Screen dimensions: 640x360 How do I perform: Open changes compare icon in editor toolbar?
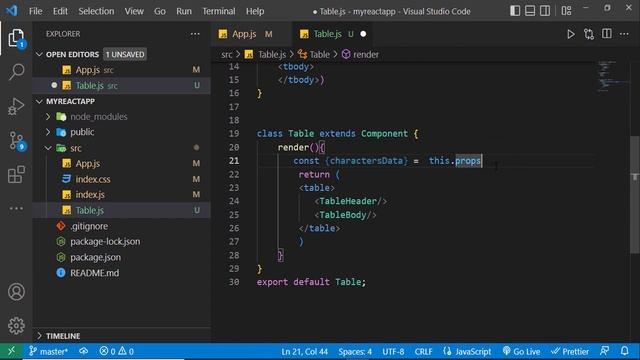click(x=589, y=34)
